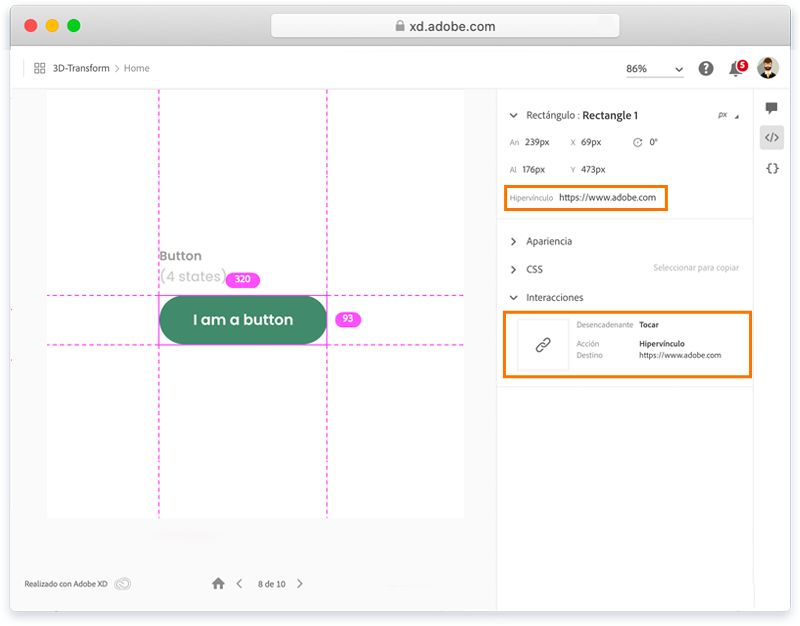Select the specs view code icon
800x626 pixels.
click(x=772, y=138)
